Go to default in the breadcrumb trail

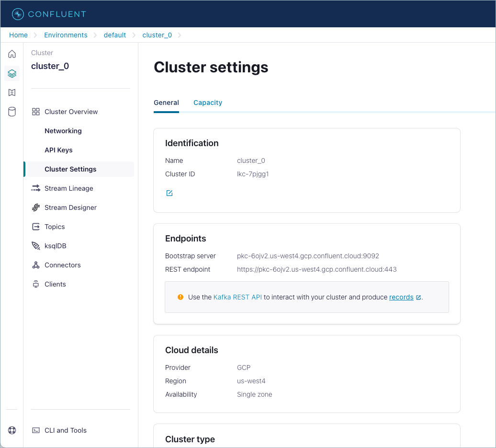[115, 34]
